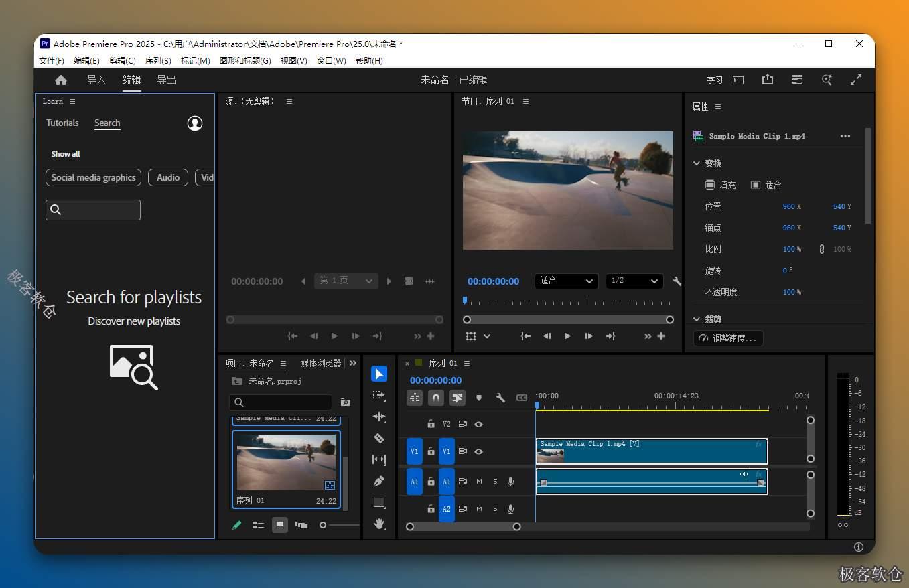This screenshot has width=909, height=588.
Task: Mute the A2 audio track
Action: point(479,509)
